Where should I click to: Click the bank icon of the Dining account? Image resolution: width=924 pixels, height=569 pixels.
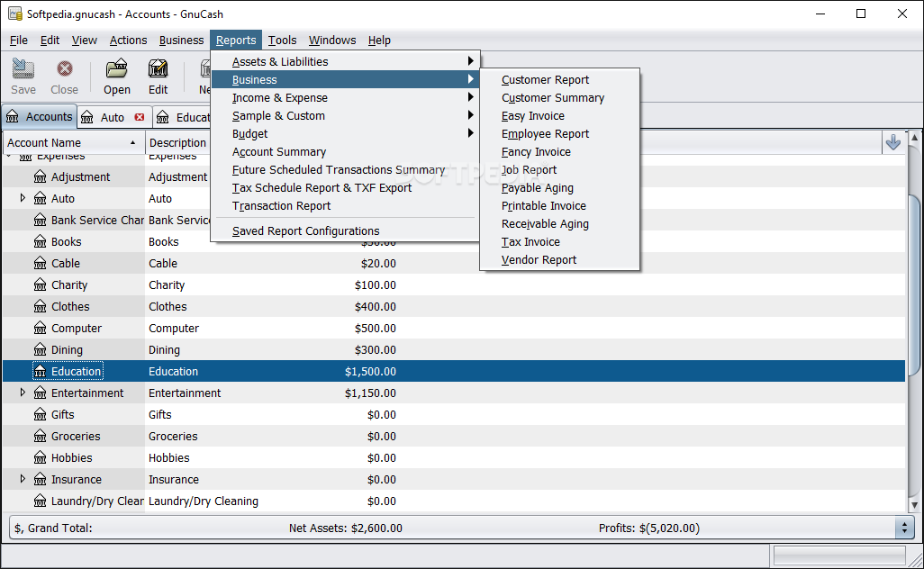40,350
